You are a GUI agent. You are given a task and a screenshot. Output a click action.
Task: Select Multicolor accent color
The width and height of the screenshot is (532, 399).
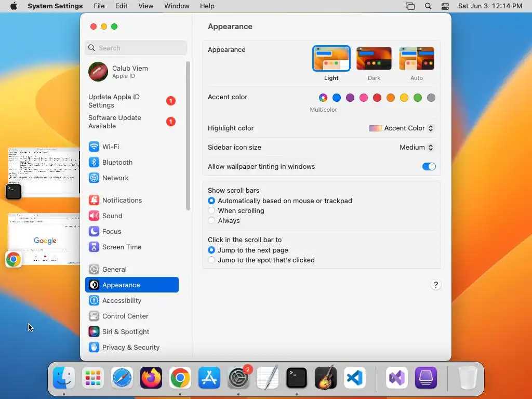[x=323, y=98]
